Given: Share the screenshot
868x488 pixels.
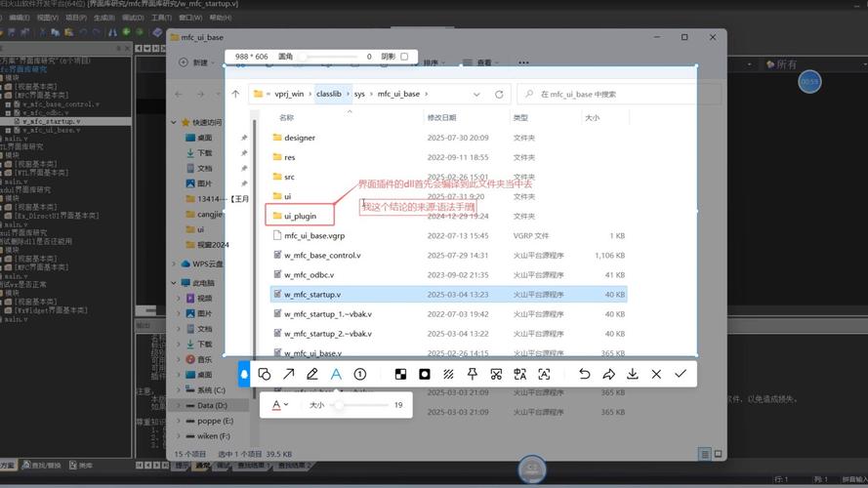Looking at the screenshot, I should click(608, 375).
